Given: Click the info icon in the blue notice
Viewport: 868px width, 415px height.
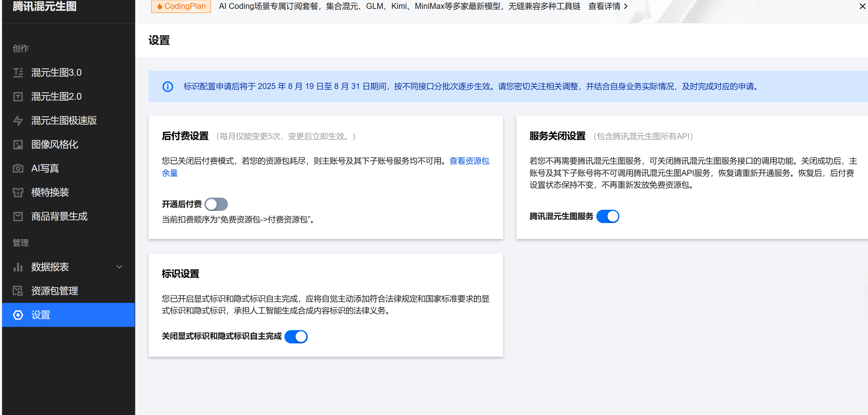Looking at the screenshot, I should 168,87.
